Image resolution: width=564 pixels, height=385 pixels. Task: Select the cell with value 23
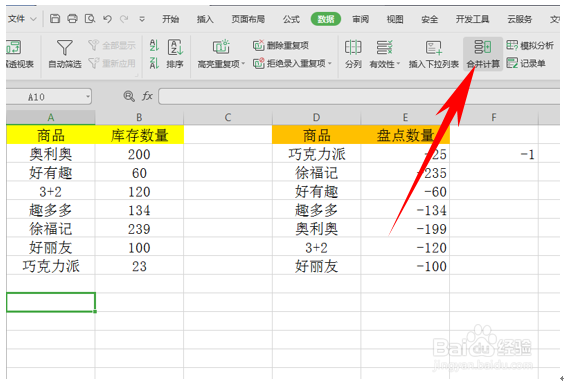(x=140, y=266)
